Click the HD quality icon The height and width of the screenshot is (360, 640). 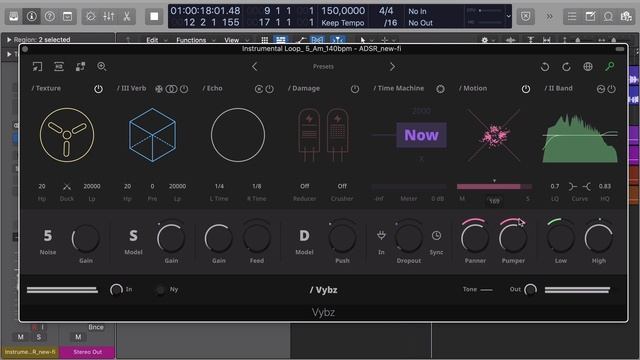pos(59,67)
